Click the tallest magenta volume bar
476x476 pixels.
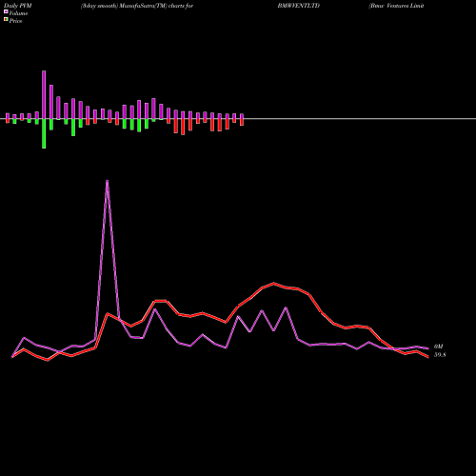pos(44,94)
